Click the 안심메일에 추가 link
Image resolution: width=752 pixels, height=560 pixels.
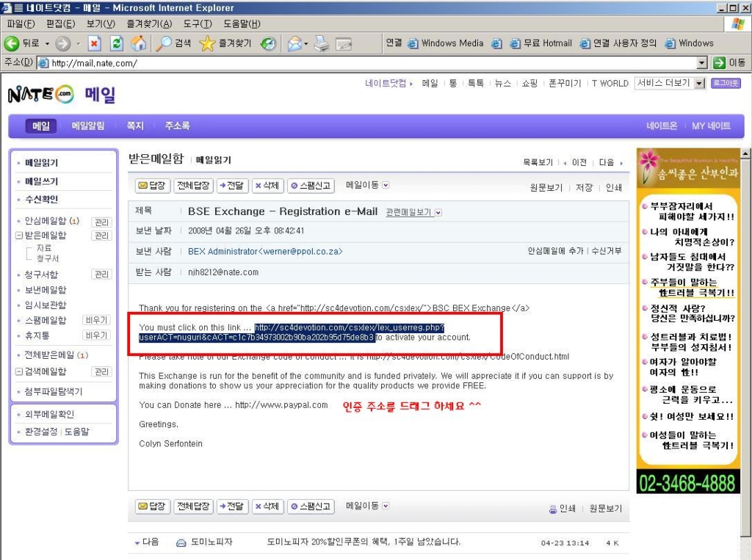click(555, 251)
